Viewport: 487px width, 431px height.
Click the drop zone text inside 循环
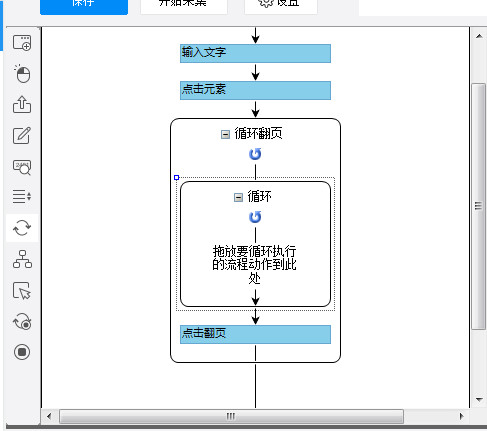click(255, 264)
